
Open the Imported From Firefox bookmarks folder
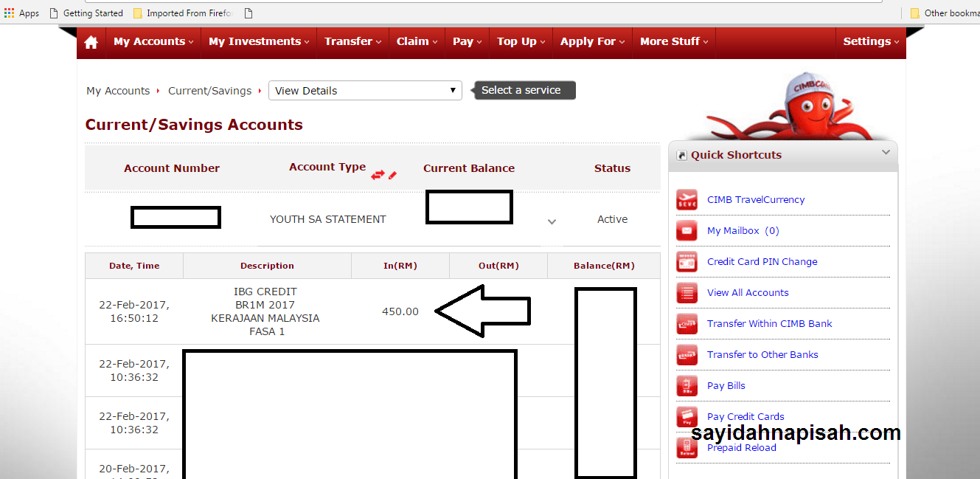coord(184,13)
